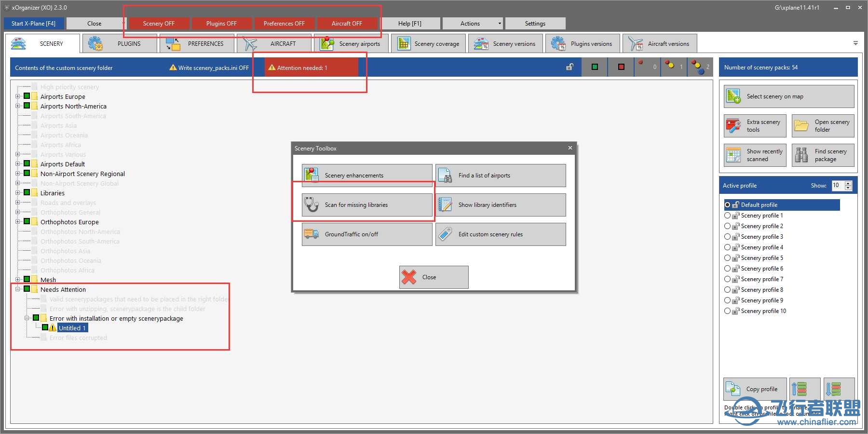Click the Open scenery folder icon
This screenshot has width=868, height=434.
tap(801, 126)
